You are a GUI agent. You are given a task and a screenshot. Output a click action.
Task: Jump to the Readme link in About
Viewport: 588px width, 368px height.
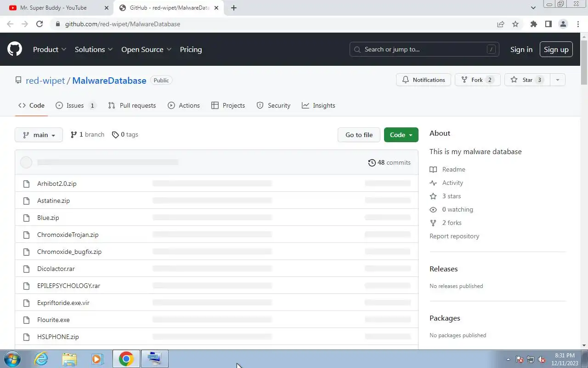pyautogui.click(x=447, y=169)
